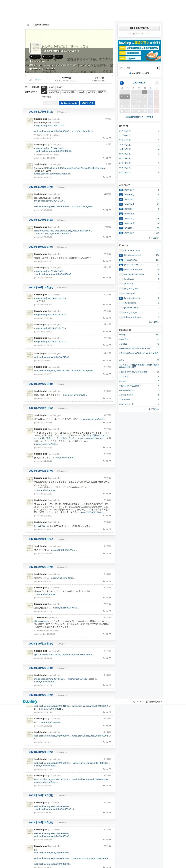Open 1年前の今日のツイートを見る link
The image size is (186, 868).
(x=139, y=117)
